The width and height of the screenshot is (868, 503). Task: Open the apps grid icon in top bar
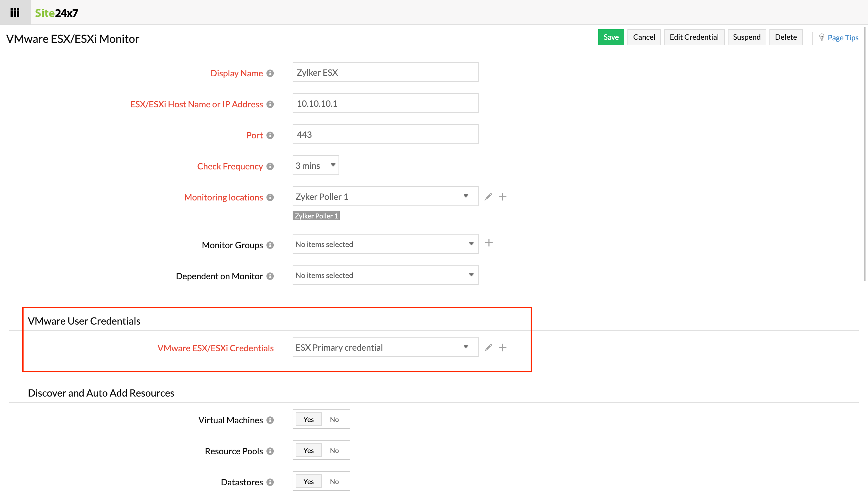[x=15, y=12]
